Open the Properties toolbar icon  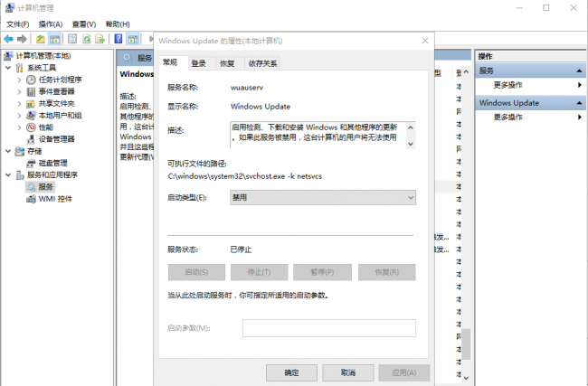click(72, 39)
